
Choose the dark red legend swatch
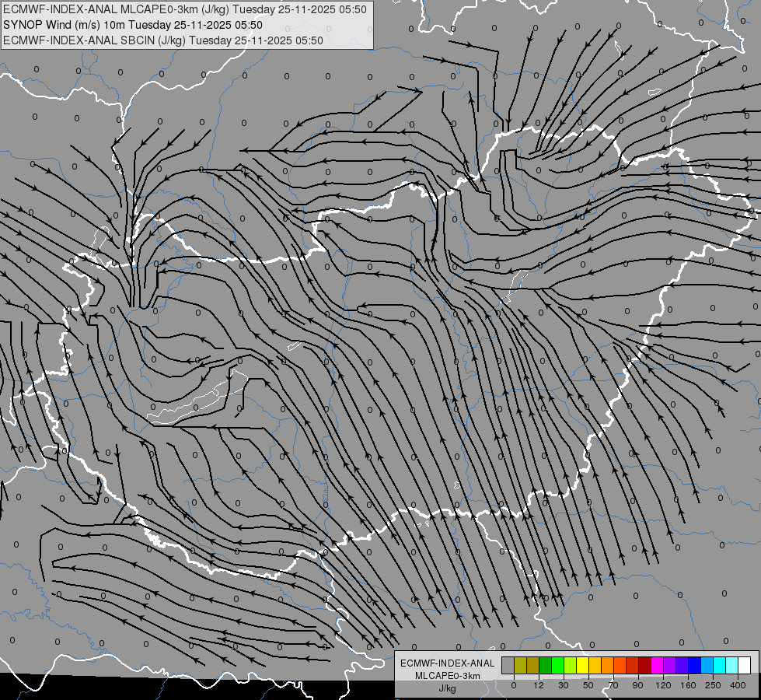click(x=645, y=665)
